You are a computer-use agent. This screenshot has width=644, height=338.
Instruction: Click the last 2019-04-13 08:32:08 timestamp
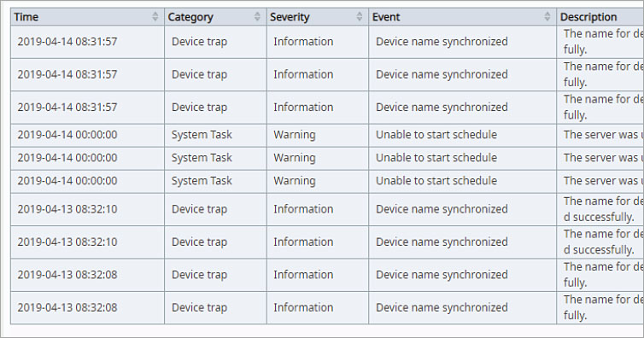(x=67, y=307)
